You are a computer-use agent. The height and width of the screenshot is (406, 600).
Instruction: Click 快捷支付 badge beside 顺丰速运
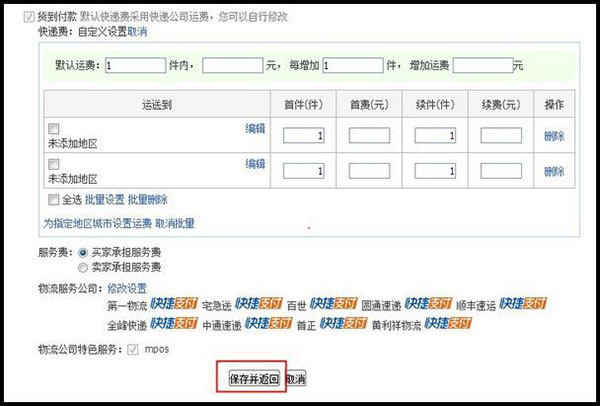523,303
